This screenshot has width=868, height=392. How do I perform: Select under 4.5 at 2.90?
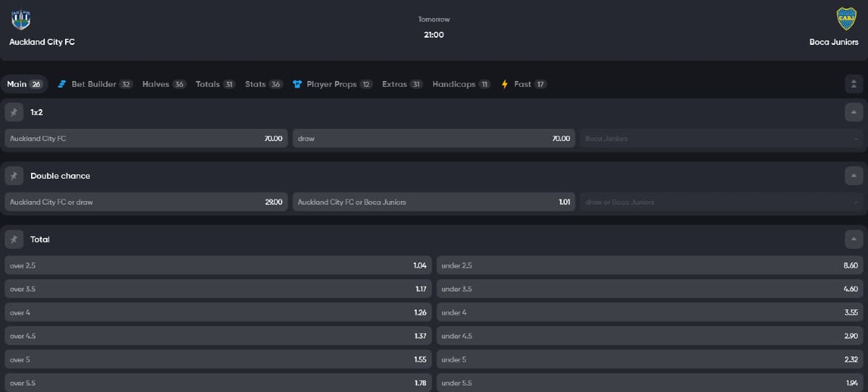coord(650,336)
